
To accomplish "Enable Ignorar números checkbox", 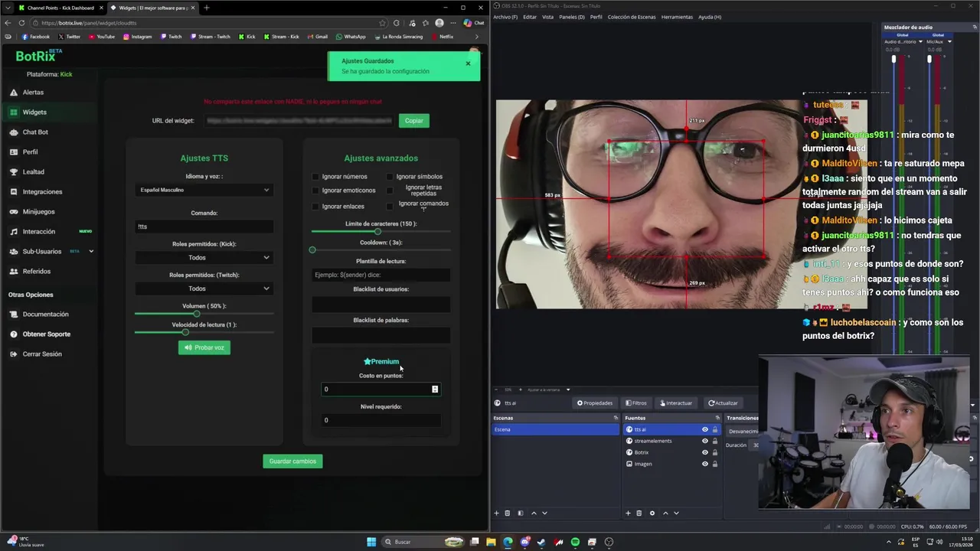I will (x=315, y=177).
